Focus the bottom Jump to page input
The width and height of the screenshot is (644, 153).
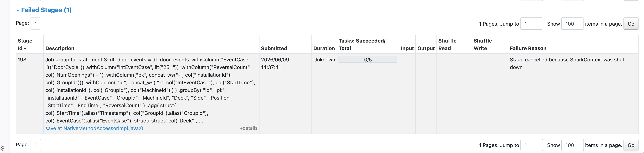pos(532,145)
